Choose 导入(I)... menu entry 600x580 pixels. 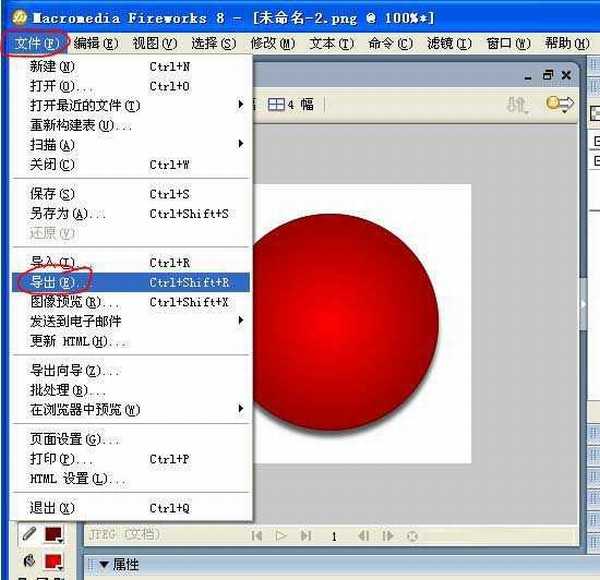tap(131, 262)
